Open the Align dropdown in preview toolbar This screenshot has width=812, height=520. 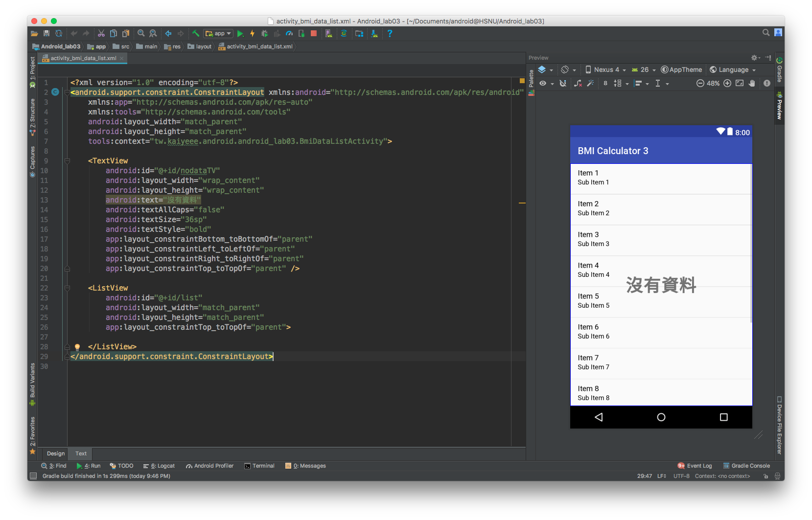pos(641,83)
